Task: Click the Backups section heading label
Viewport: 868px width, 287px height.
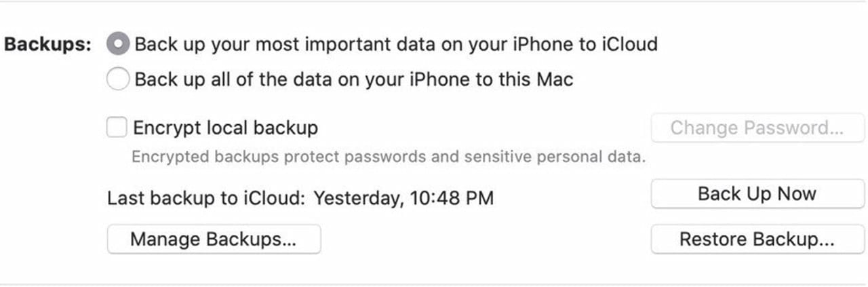Action: tap(47, 45)
